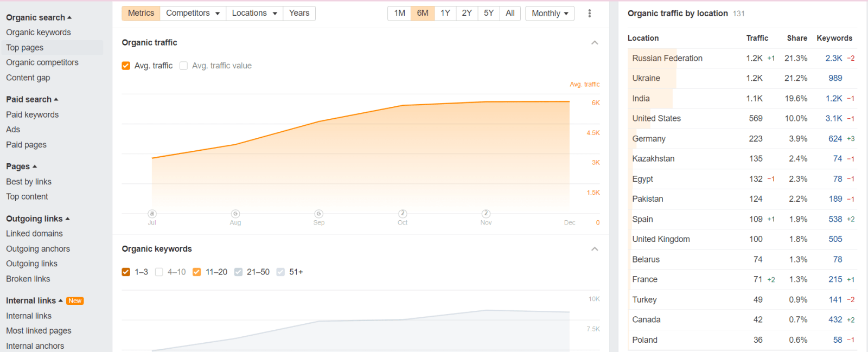This screenshot has width=868, height=352.
Task: Click the Nov update marker showing 2
Action: [x=486, y=214]
